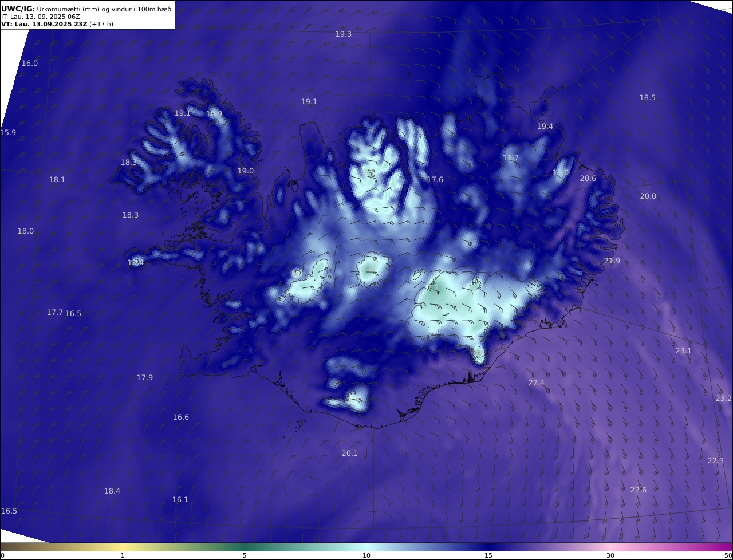The height and width of the screenshot is (560, 733).
Task: Click the 17.6 value label
Action: (435, 180)
